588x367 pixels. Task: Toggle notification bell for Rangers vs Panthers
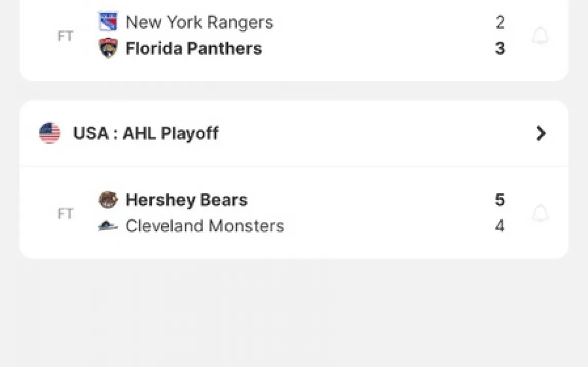[x=540, y=36]
